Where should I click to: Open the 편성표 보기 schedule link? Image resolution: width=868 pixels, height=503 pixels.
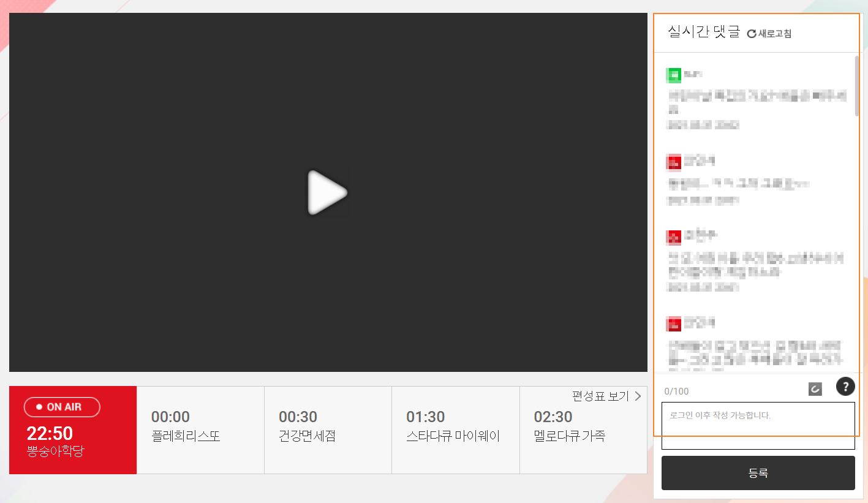point(606,396)
